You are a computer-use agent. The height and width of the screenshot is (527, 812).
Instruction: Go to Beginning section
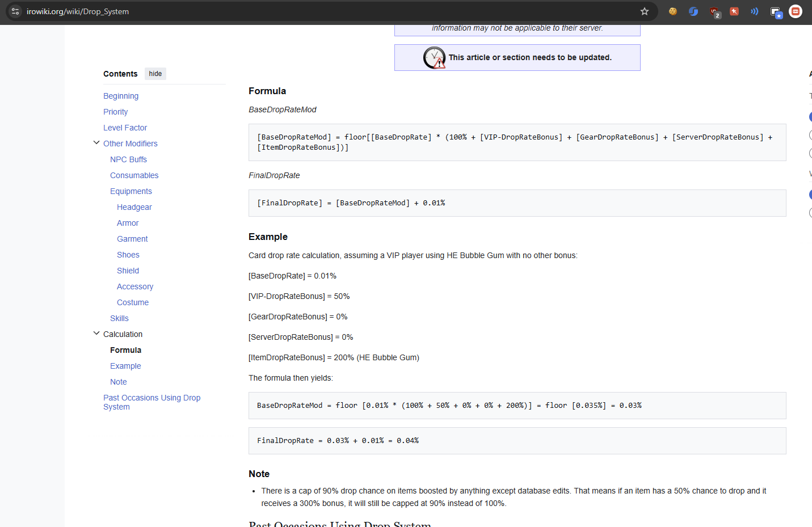[x=121, y=96]
